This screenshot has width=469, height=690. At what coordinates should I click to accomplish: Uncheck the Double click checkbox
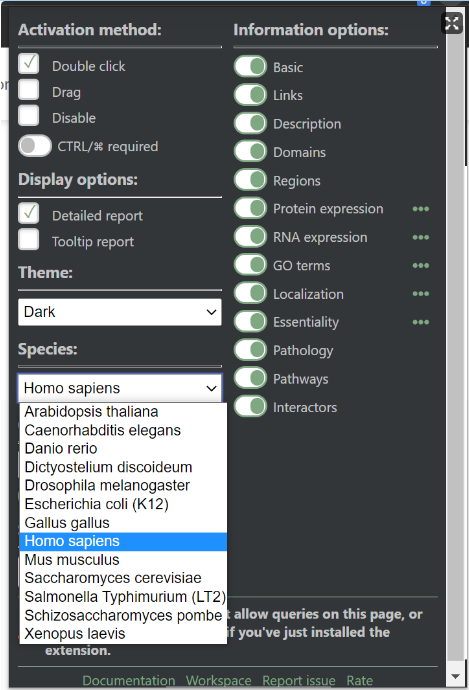[x=29, y=63]
